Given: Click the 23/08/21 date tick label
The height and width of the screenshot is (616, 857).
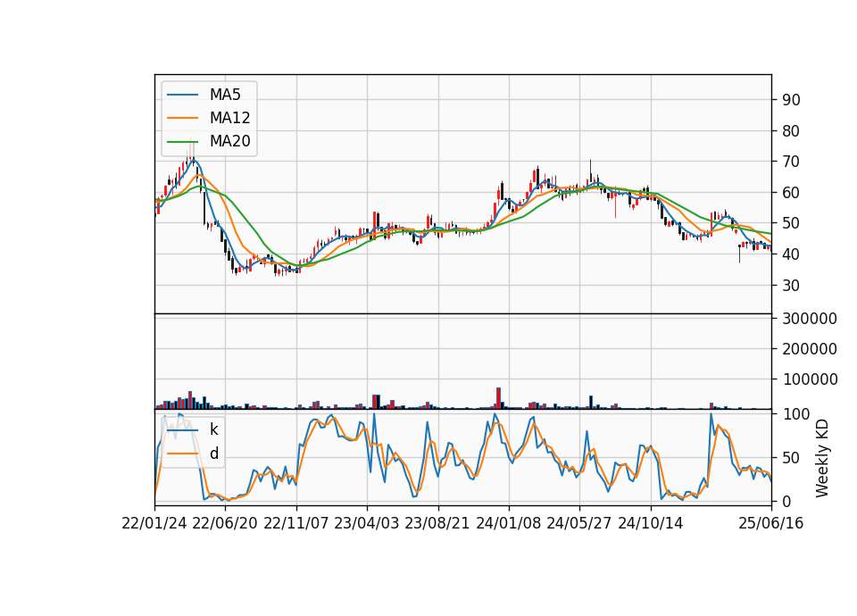Looking at the screenshot, I should (437, 523).
